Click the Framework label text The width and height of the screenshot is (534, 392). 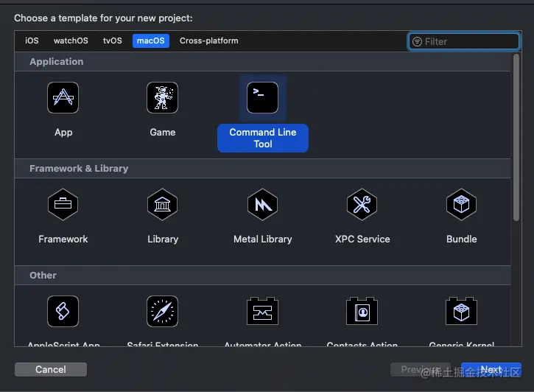63,239
